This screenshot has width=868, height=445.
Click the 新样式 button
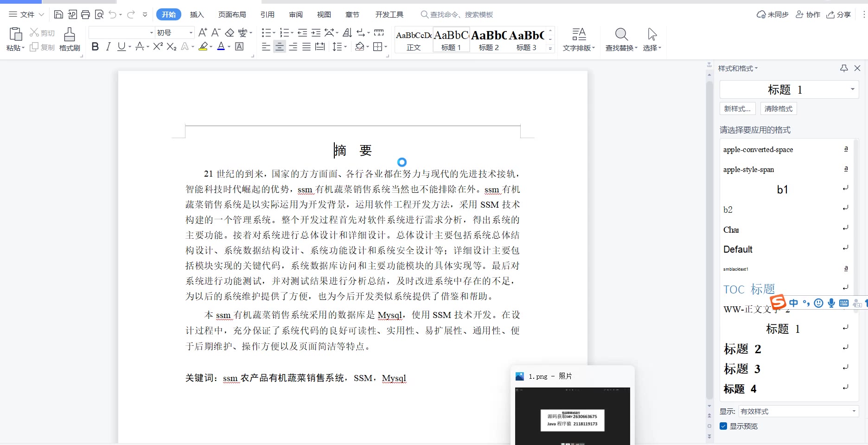tap(737, 108)
